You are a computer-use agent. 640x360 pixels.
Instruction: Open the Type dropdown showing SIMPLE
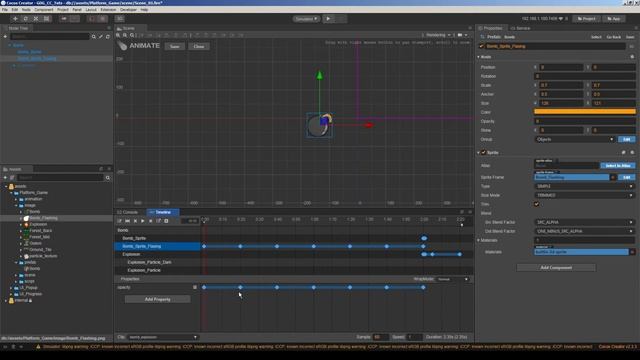[x=584, y=186]
